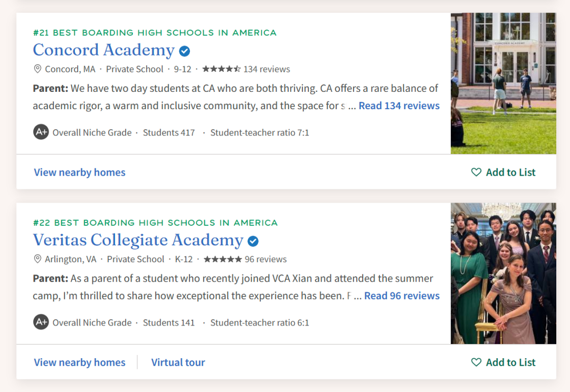Click 'Private School' on the Veritas Collegiate card
The width and height of the screenshot is (570, 392).
click(136, 259)
